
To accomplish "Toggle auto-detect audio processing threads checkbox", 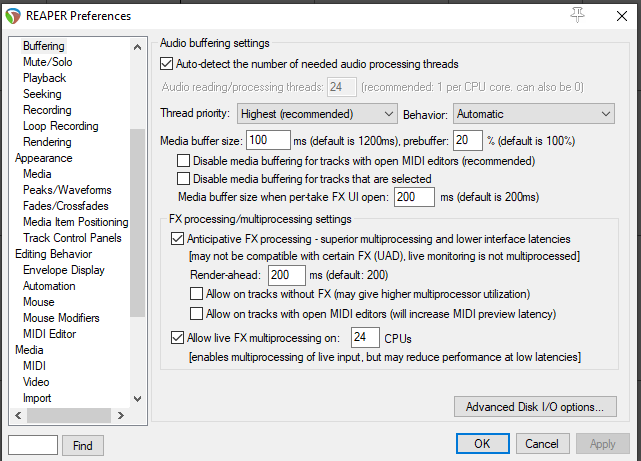I will [x=167, y=63].
